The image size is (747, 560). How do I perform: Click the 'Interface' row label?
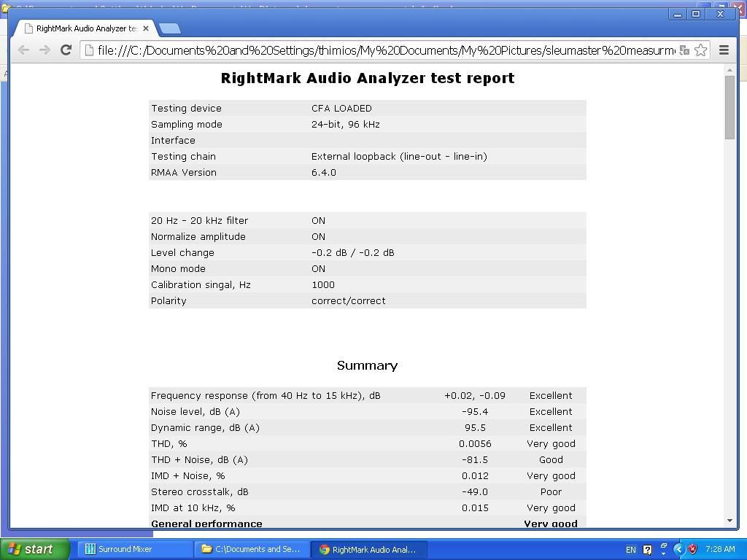point(173,141)
